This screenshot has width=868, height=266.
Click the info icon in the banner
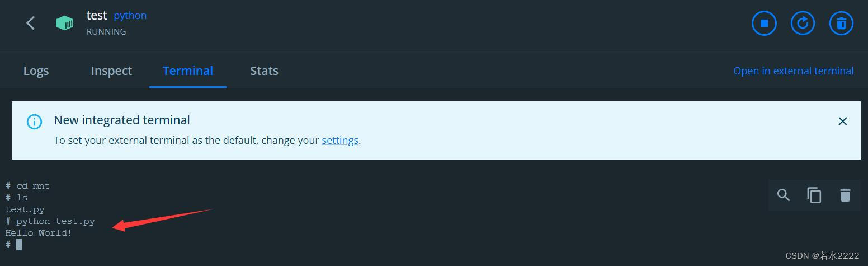click(34, 122)
